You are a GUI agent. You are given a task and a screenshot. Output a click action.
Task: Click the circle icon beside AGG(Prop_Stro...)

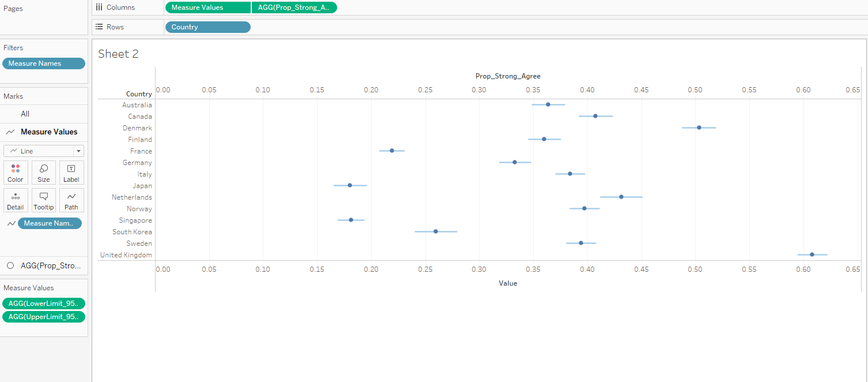pyautogui.click(x=10, y=265)
